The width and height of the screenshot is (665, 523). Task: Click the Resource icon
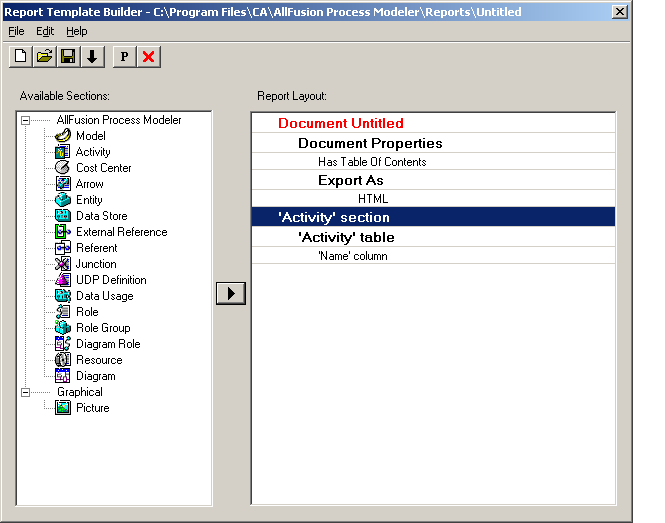tap(63, 360)
